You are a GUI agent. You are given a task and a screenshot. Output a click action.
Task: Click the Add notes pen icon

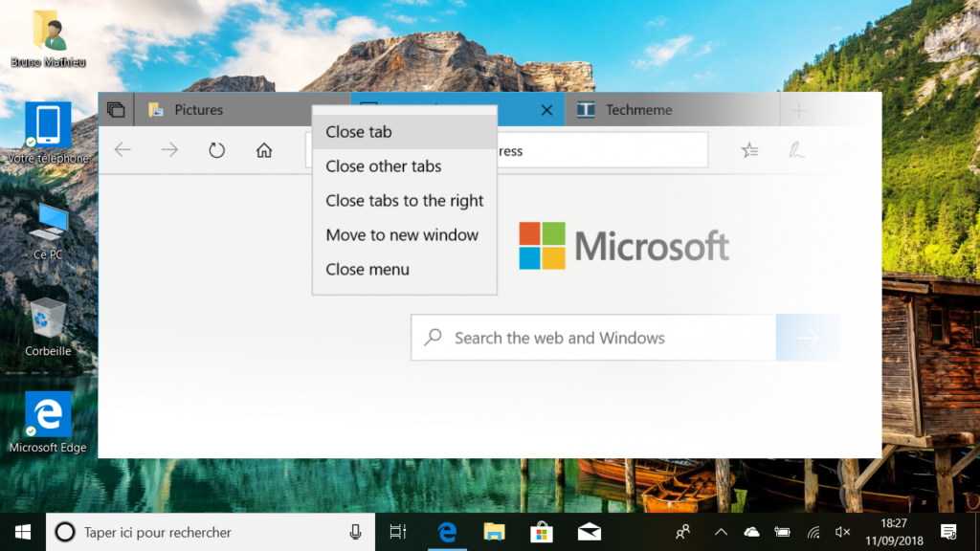[796, 150]
